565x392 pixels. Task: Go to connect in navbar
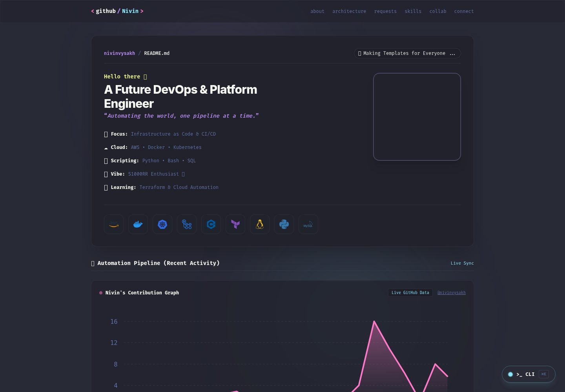(x=464, y=11)
